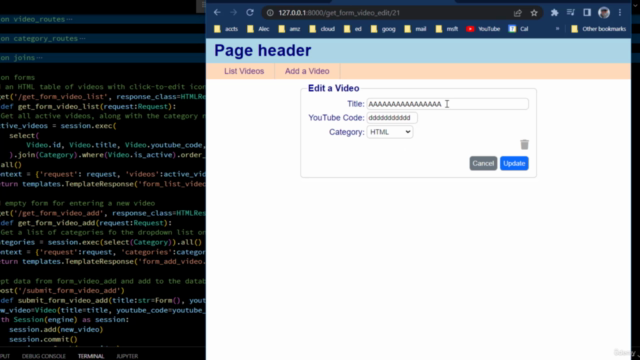
Task: Click the Update button
Action: (x=514, y=163)
